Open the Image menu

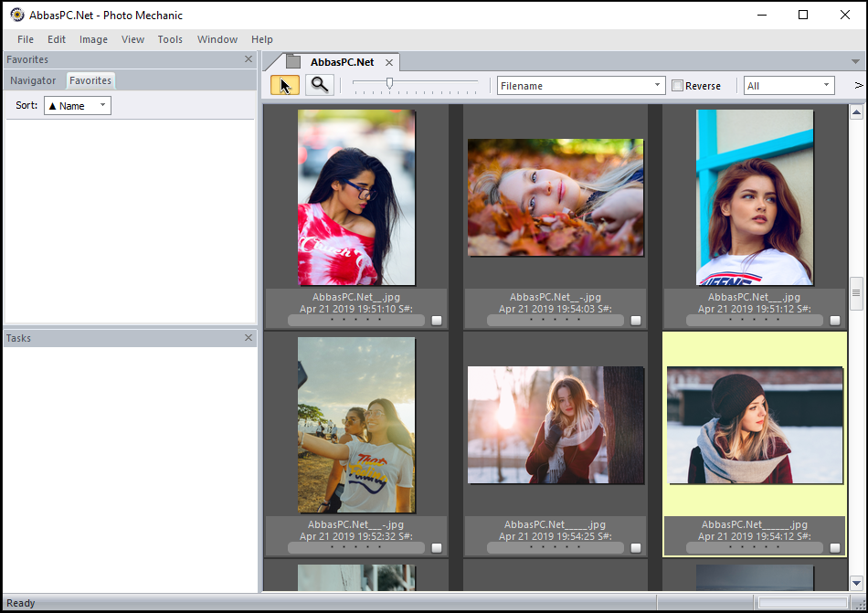pos(93,39)
